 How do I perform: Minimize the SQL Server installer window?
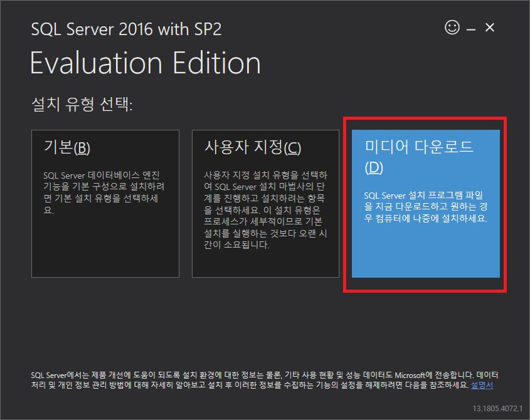(x=471, y=29)
